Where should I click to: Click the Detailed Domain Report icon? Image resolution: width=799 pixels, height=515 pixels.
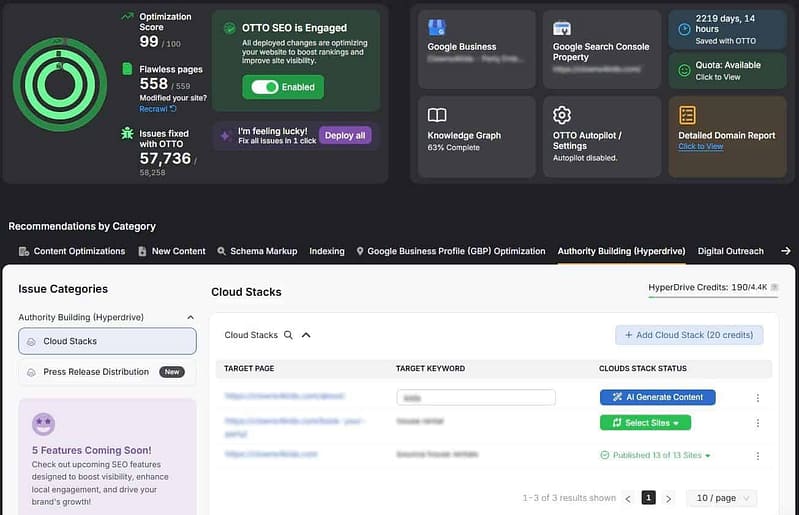point(688,115)
